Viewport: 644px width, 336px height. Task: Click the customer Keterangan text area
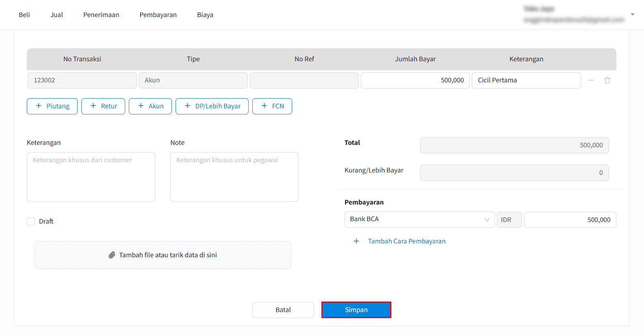(x=91, y=177)
